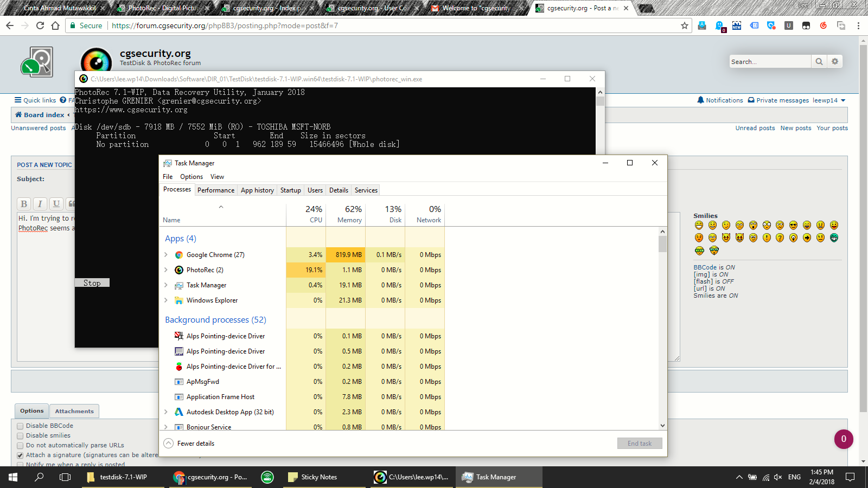Viewport: 868px width, 488px height.
Task: Open the Unanswered posts link
Action: point(39,128)
